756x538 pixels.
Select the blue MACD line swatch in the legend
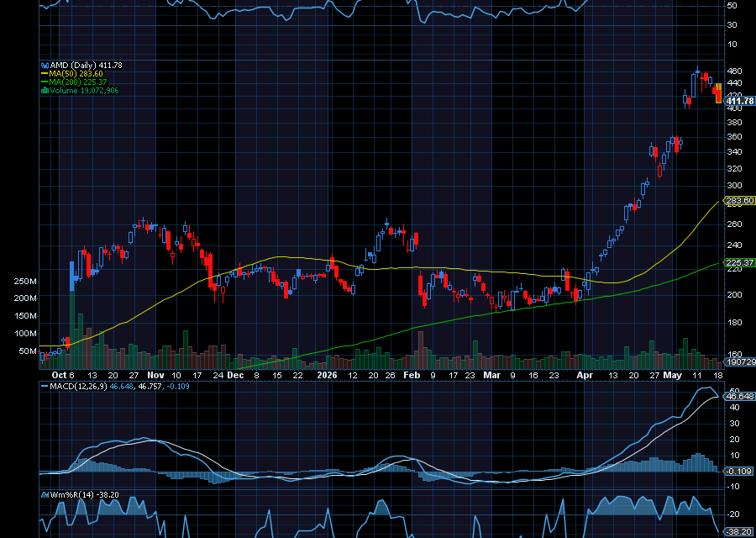point(45,387)
